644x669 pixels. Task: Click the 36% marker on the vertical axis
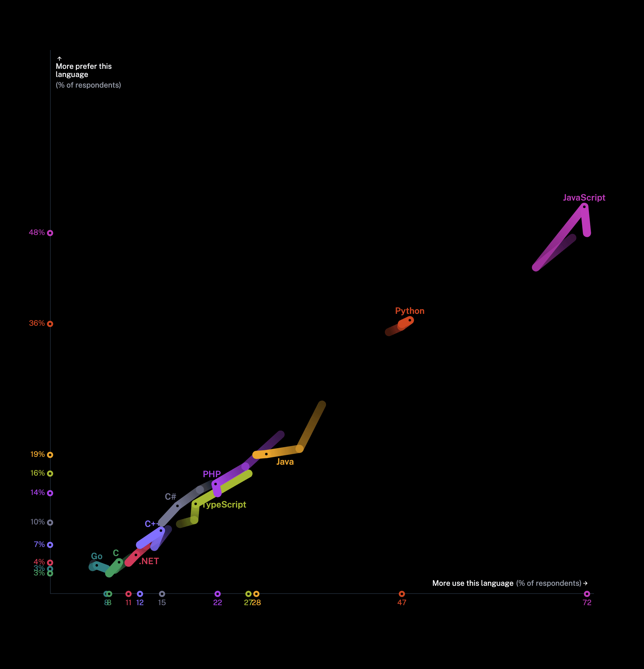coord(50,324)
